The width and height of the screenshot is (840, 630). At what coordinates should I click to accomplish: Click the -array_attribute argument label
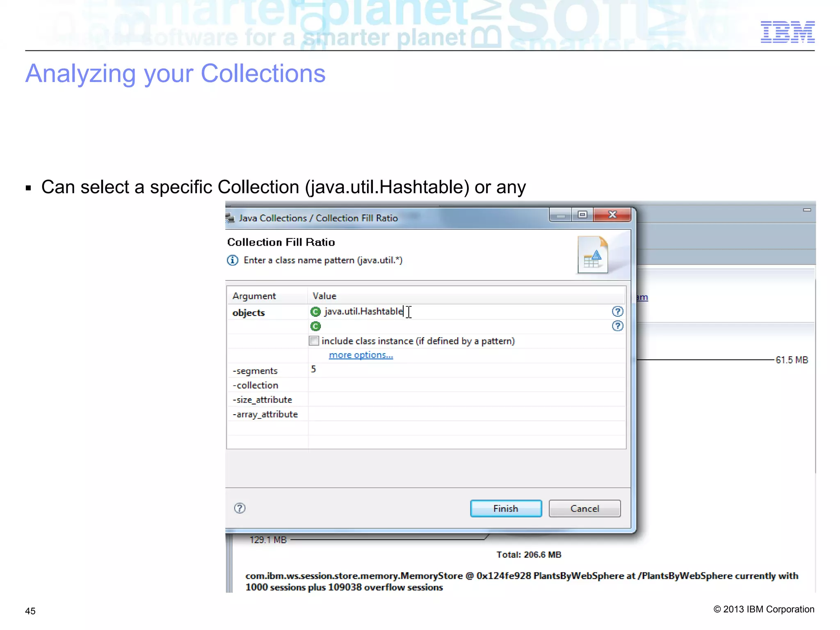[265, 414]
